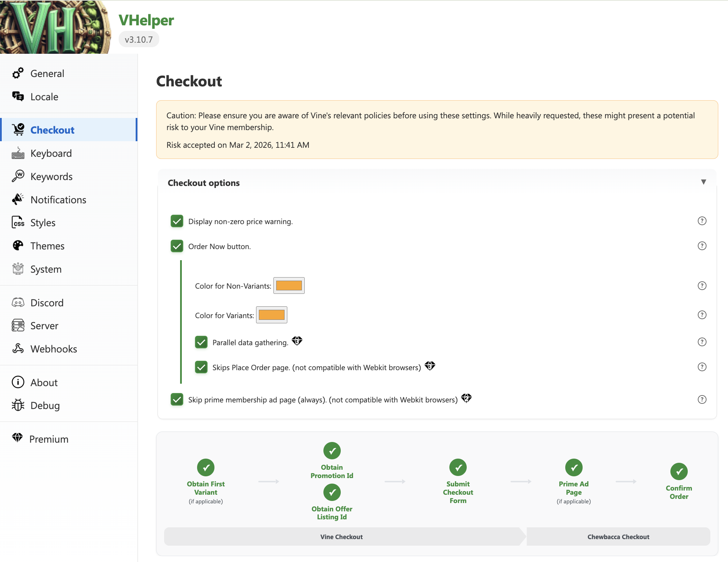The width and height of the screenshot is (728, 562).
Task: Click the Chewbacca Checkout bar
Action: [618, 537]
